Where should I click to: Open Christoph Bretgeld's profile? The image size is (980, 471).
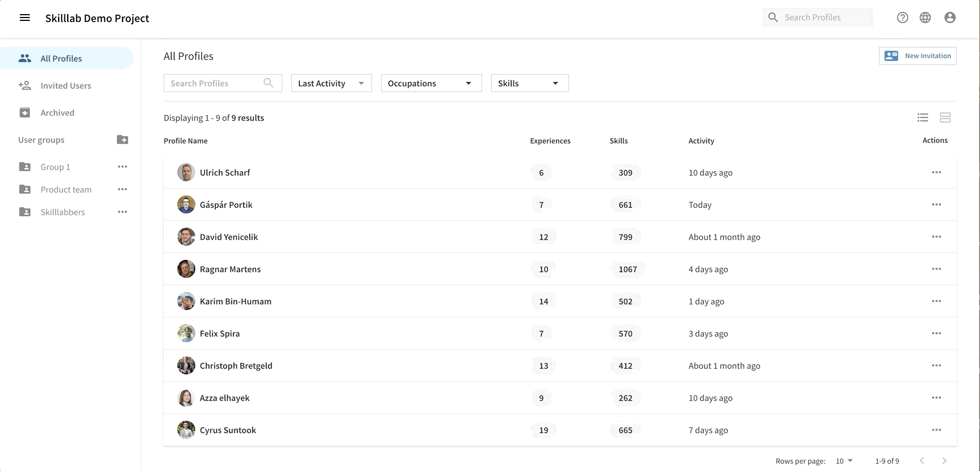tap(236, 365)
